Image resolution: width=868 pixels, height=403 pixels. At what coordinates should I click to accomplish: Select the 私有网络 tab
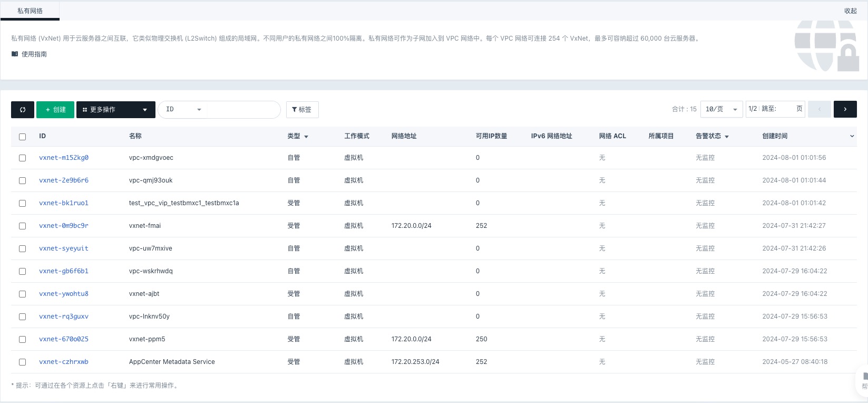click(x=30, y=11)
